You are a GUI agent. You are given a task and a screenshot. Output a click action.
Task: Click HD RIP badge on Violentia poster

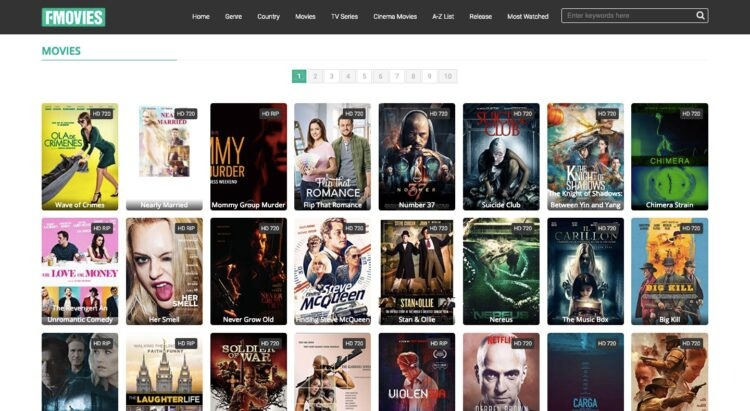coord(439,343)
